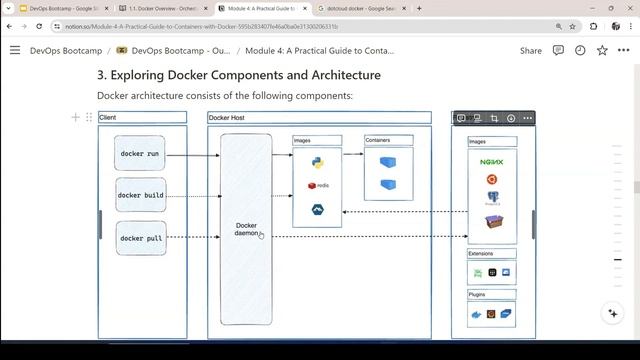Open image toolbar more options
The height and width of the screenshot is (360, 640).
tap(527, 118)
